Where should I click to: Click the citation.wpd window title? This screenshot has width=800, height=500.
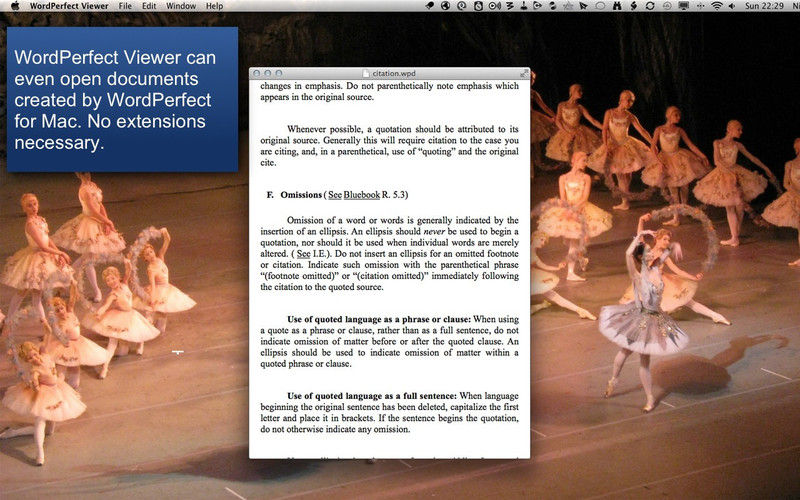(x=393, y=73)
